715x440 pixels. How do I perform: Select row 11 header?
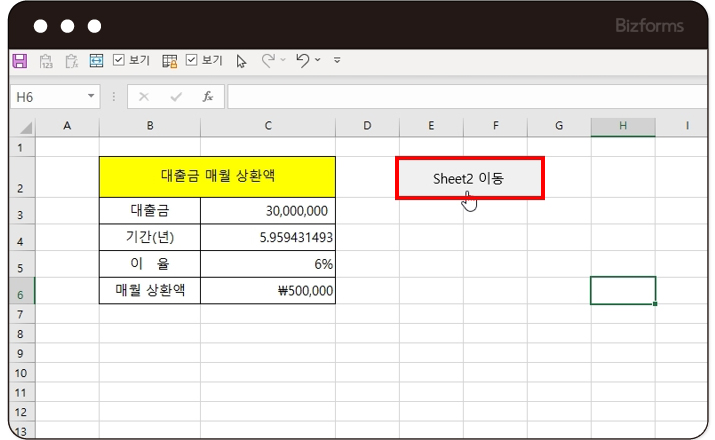(22, 393)
